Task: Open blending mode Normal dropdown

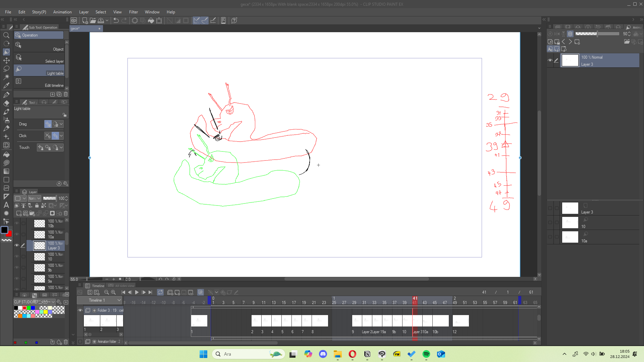Action: pos(34,198)
